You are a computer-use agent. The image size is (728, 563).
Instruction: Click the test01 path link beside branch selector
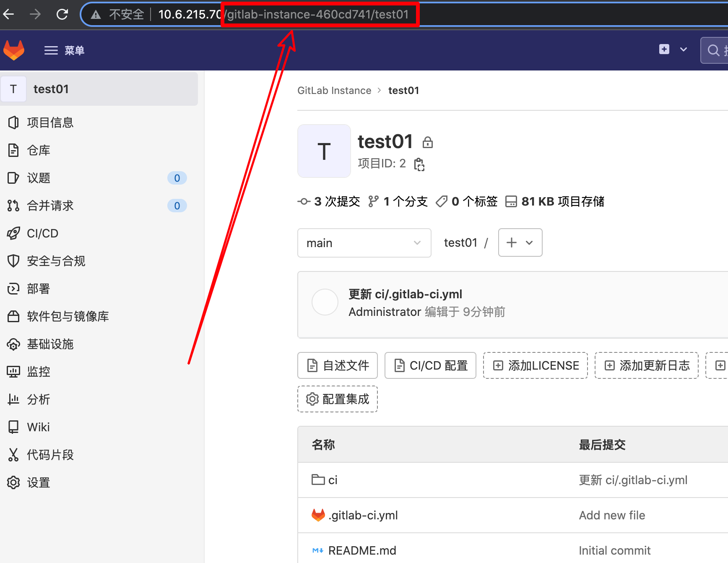(x=460, y=243)
